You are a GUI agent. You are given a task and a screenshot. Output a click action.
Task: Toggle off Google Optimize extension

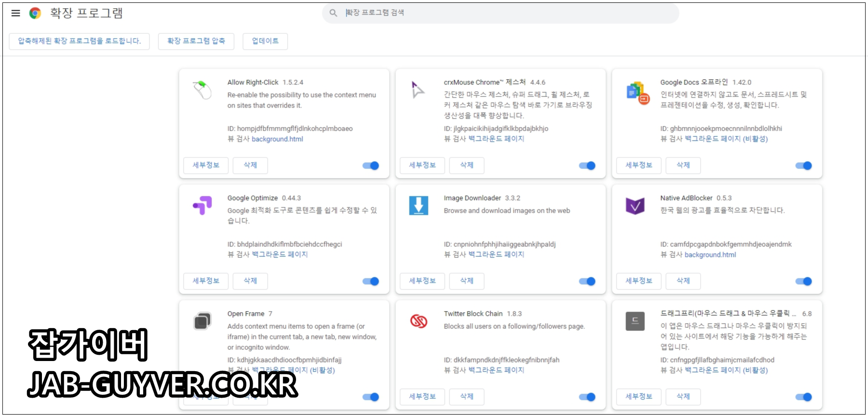coord(371,281)
